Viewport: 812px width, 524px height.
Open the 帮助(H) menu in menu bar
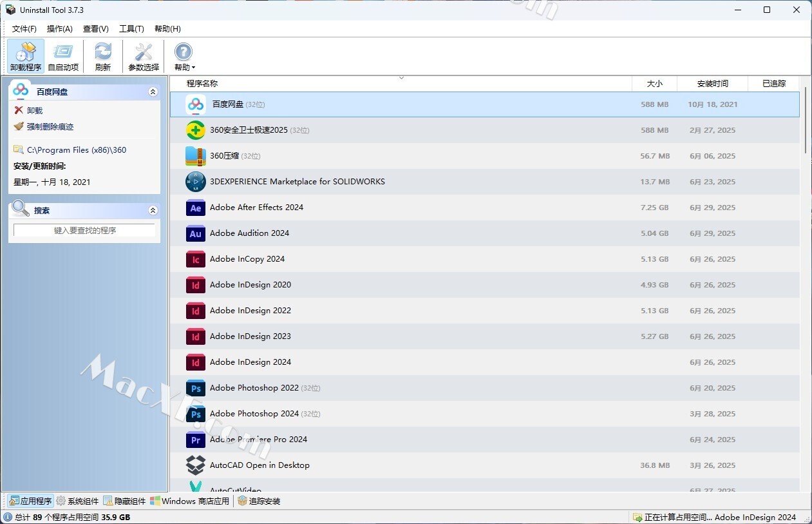click(x=167, y=29)
